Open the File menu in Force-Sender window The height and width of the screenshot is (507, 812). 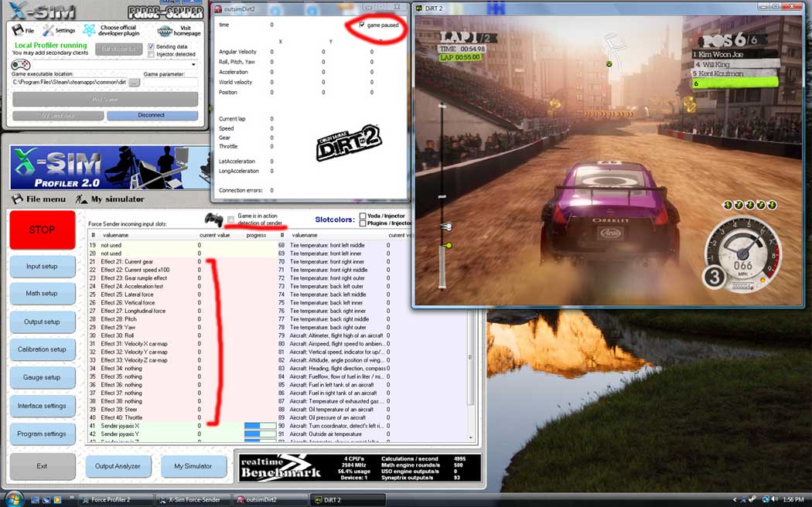[22, 30]
